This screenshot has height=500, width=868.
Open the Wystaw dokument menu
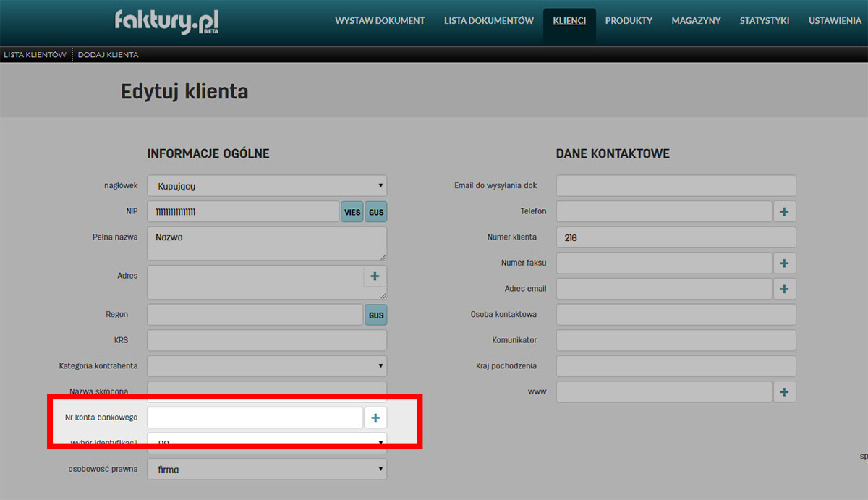coord(380,21)
